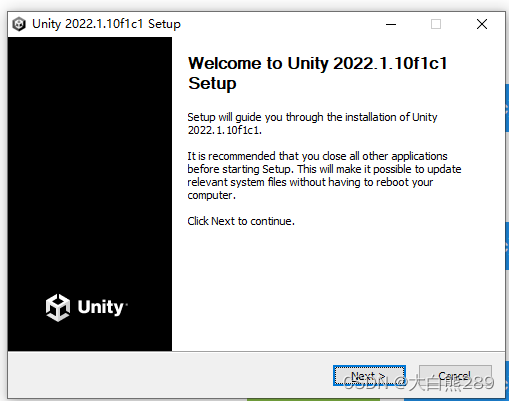Screen dimensions: 509x401
Task: Click the empty white area under the instructions
Action: pyautogui.click(x=337, y=287)
